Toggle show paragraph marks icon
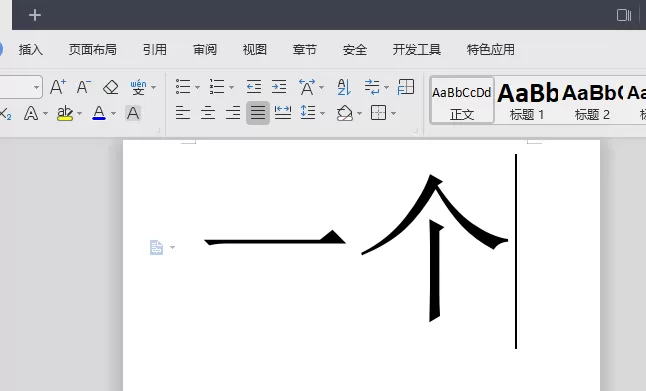The image size is (646, 391). (x=372, y=87)
